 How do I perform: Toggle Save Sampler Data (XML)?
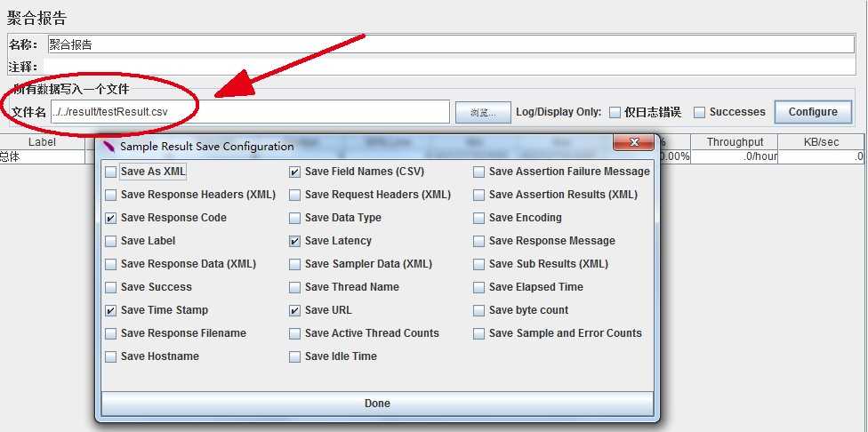point(295,264)
